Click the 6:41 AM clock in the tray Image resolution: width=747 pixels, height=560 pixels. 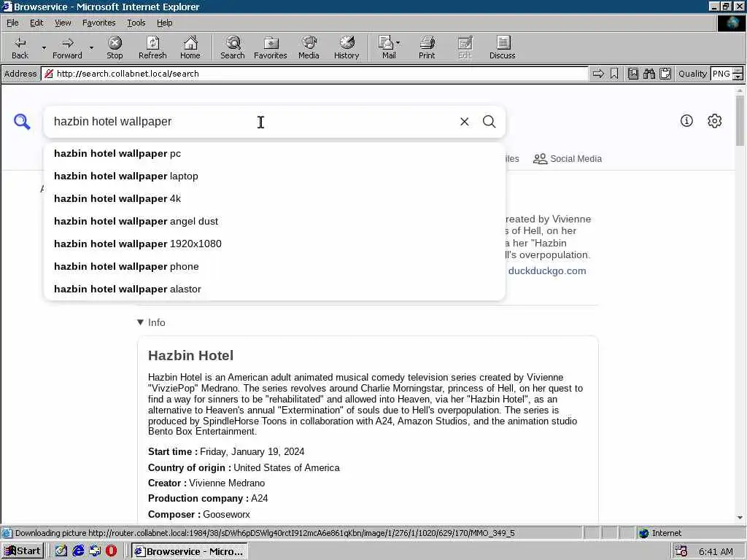pyautogui.click(x=716, y=551)
